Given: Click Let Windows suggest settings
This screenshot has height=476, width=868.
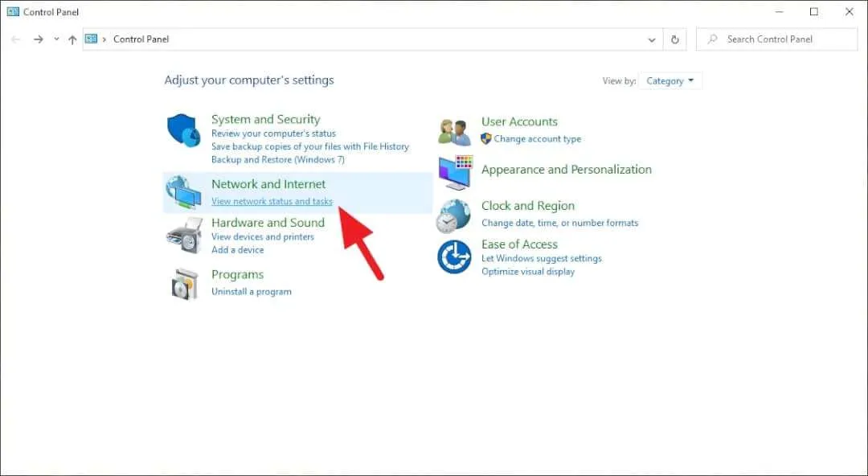Looking at the screenshot, I should (x=542, y=258).
